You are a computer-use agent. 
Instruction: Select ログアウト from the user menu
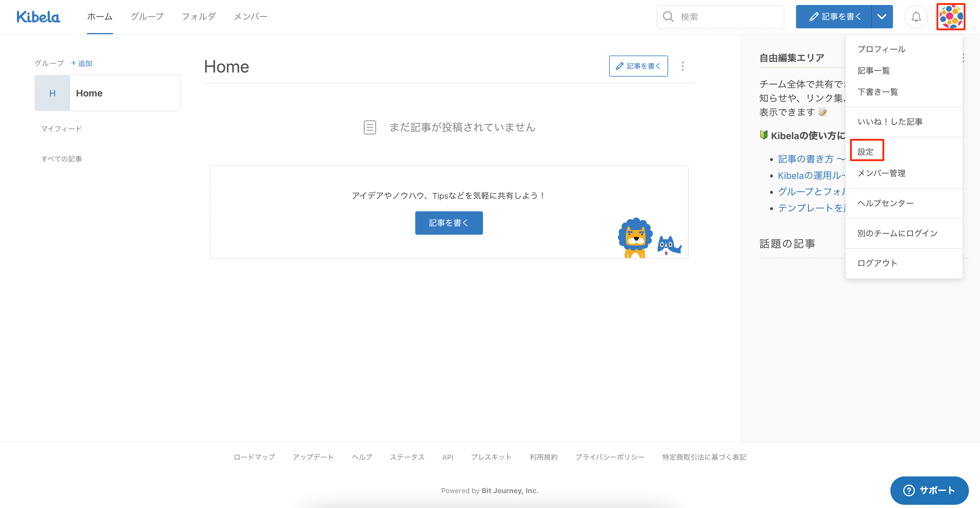[877, 263]
